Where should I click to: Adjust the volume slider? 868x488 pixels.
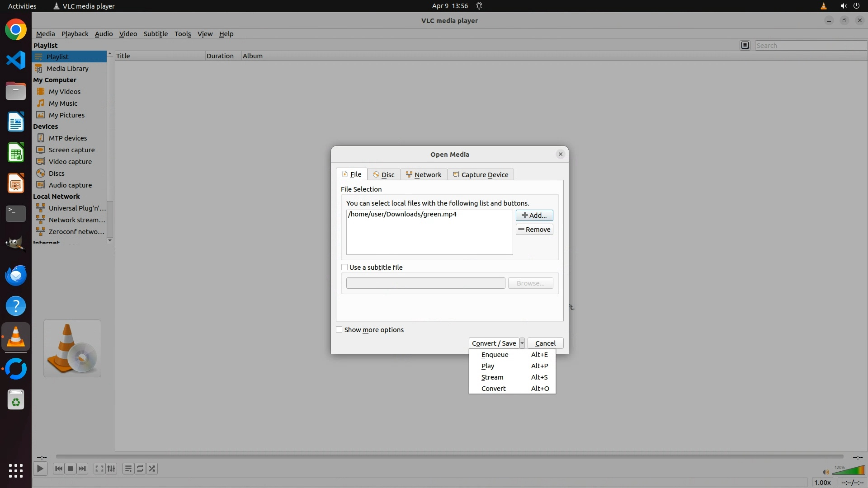[848, 471]
